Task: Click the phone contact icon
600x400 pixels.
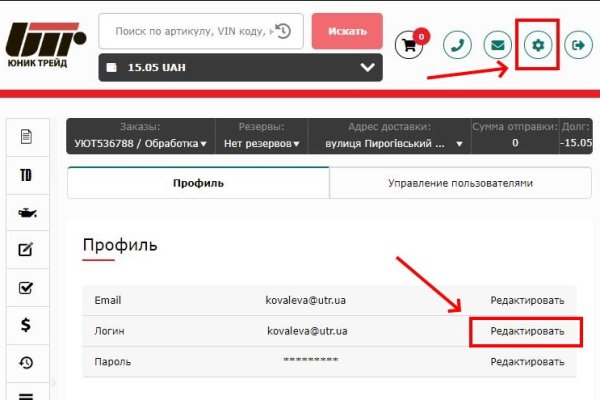Action: point(458,45)
